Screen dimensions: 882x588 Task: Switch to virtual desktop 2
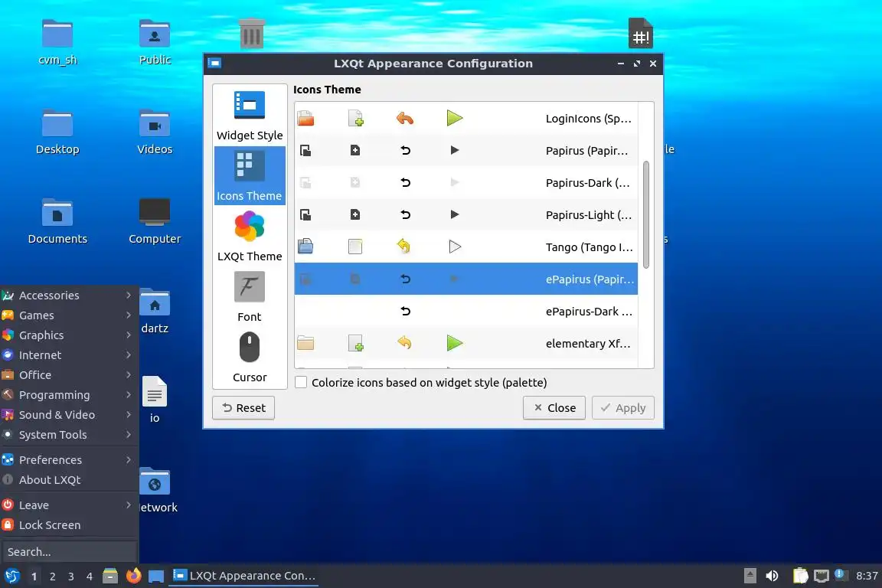52,577
